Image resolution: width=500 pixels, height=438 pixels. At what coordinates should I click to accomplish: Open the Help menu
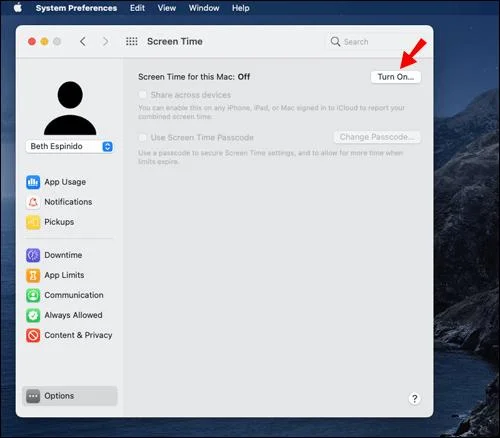241,8
